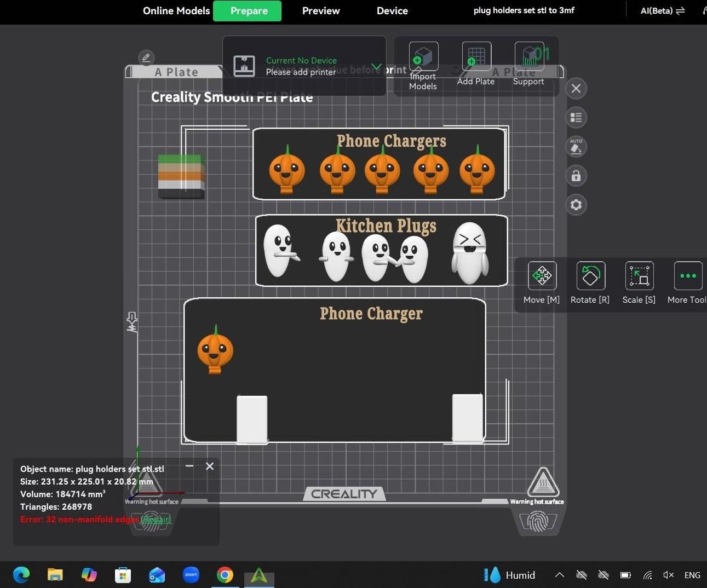Launch Microsoft Edge from the taskbar
The image size is (707, 588).
[21, 575]
